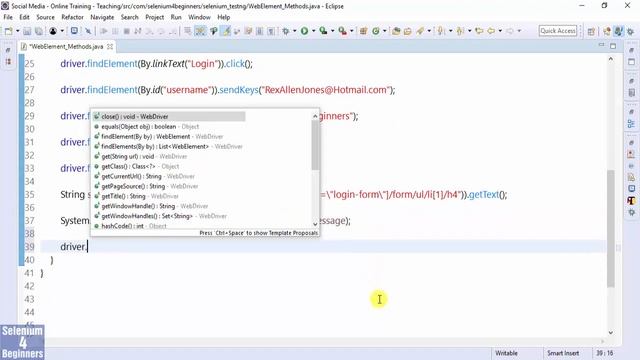Open the Source menu

[x=45, y=17]
